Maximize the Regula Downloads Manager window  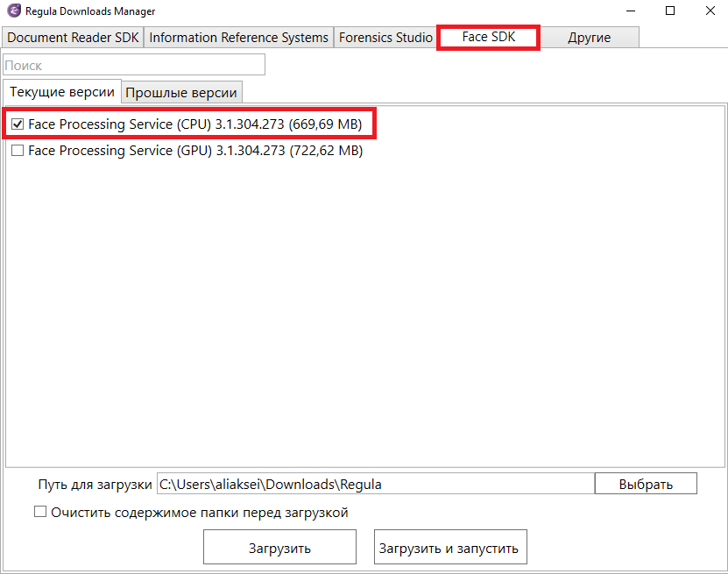tap(670, 11)
